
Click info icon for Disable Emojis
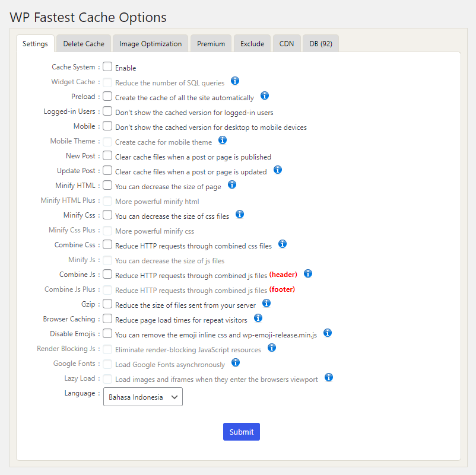328,333
